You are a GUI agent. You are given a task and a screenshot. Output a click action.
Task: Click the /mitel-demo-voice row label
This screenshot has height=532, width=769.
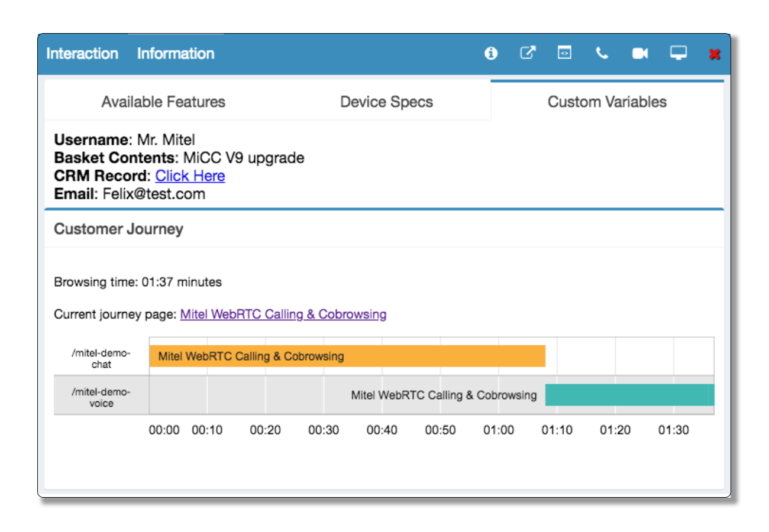click(101, 398)
